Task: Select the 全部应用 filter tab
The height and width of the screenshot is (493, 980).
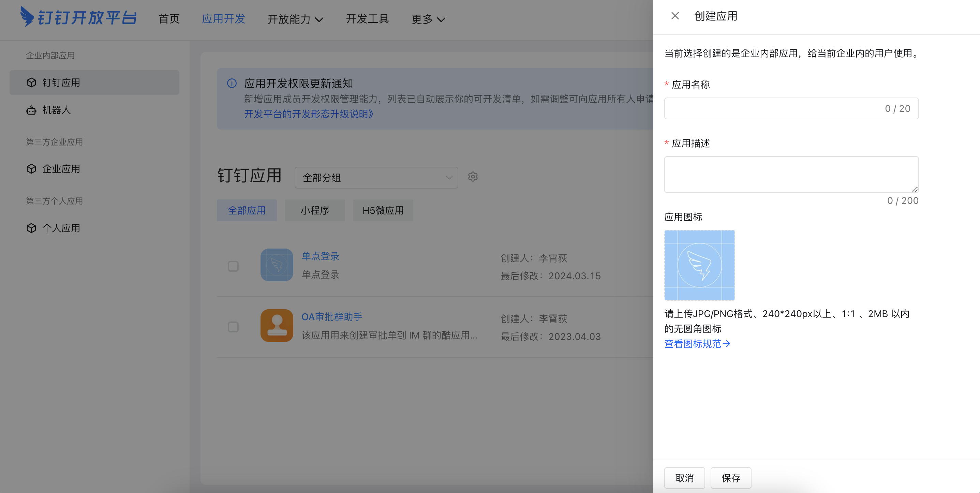Action: 247,210
